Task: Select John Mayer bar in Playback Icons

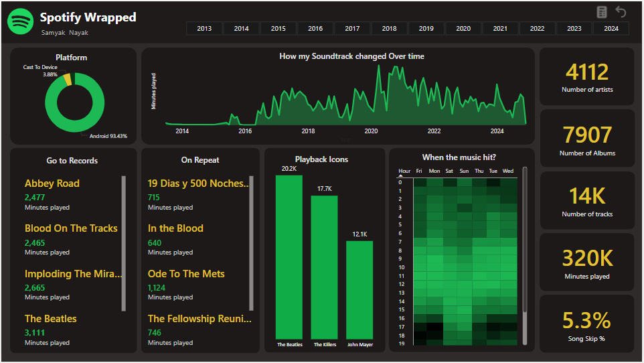Action: click(x=359, y=290)
